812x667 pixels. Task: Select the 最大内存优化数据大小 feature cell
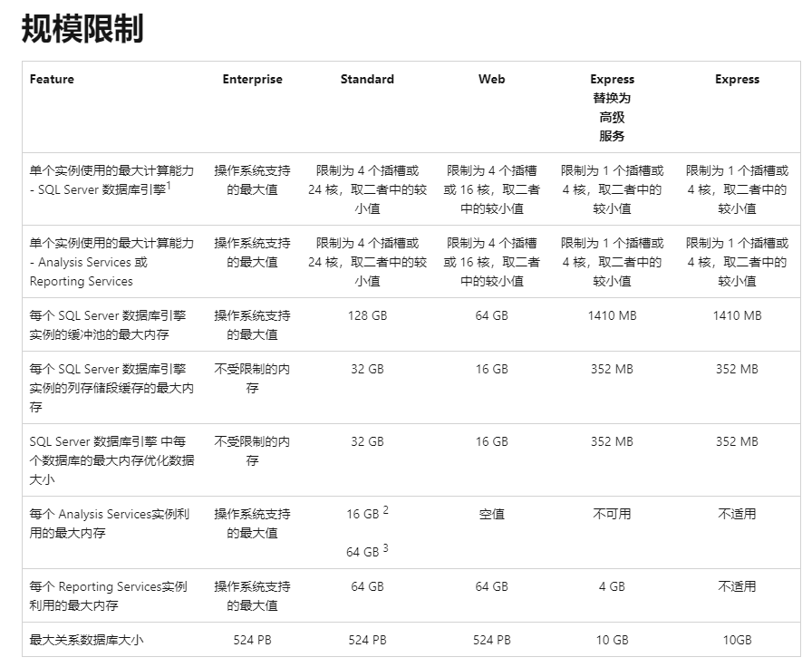click(x=111, y=460)
